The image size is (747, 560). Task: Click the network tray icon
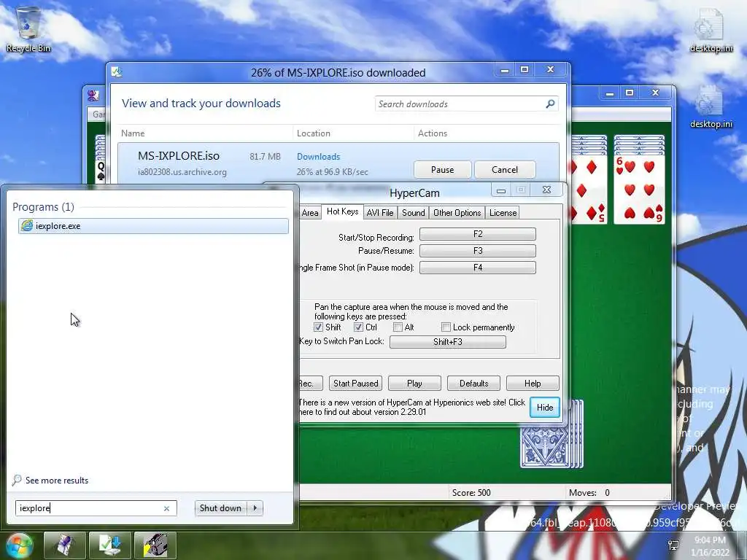pos(673,545)
